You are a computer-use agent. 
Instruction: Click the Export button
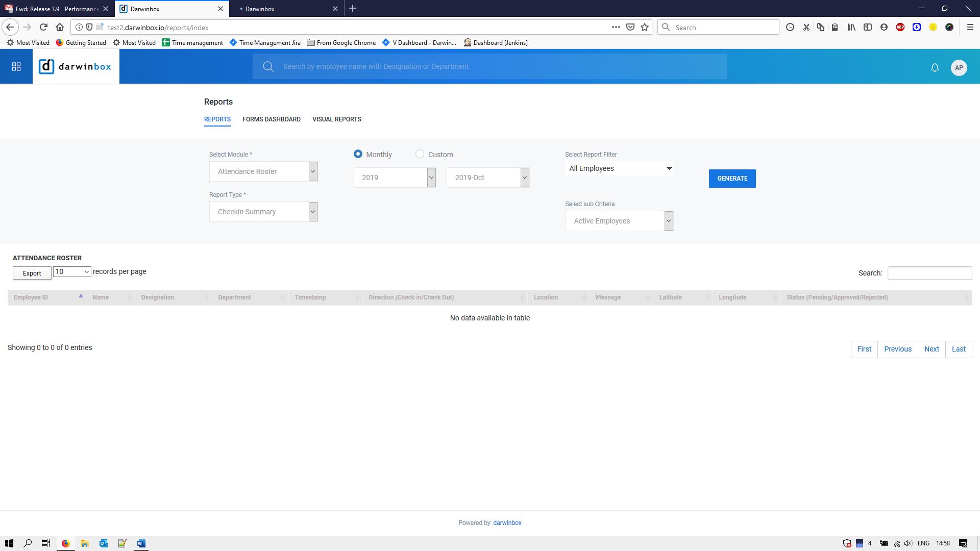[32, 273]
